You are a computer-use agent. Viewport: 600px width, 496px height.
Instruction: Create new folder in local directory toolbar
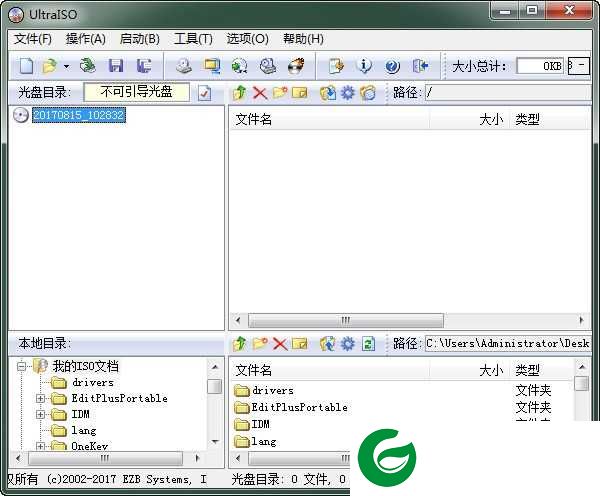pyautogui.click(x=260, y=343)
